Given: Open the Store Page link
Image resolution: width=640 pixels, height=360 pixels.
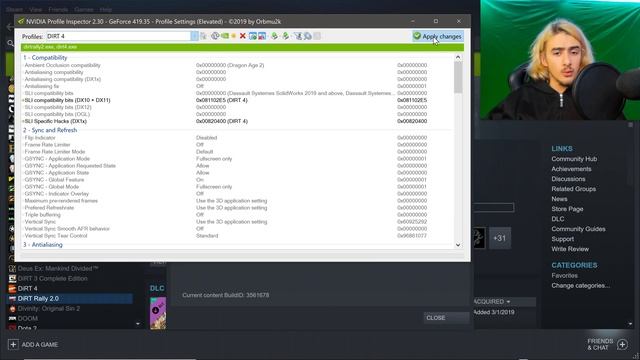Looking at the screenshot, I should point(567,209).
